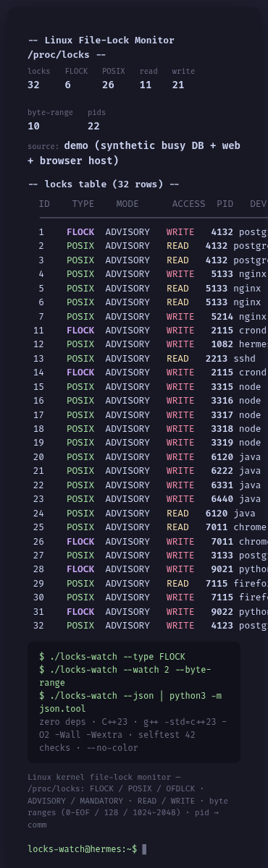Click the POSIX count value 26
Viewport: 268px width, 868px height.
[x=108, y=85]
